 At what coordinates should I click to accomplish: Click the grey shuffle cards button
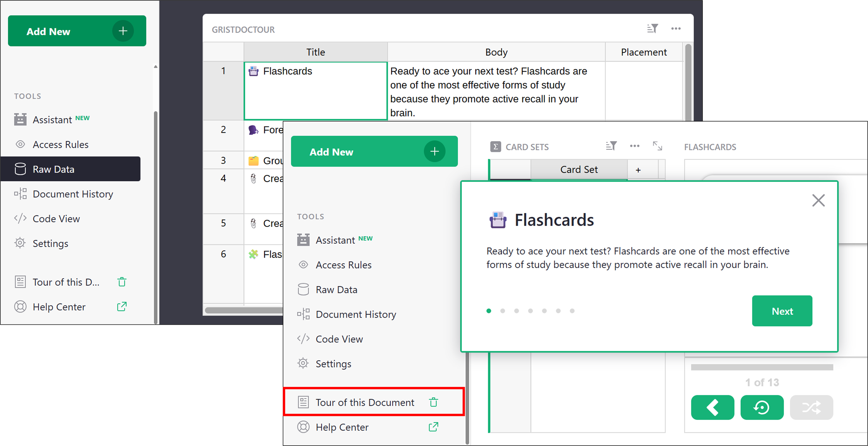[x=811, y=407]
